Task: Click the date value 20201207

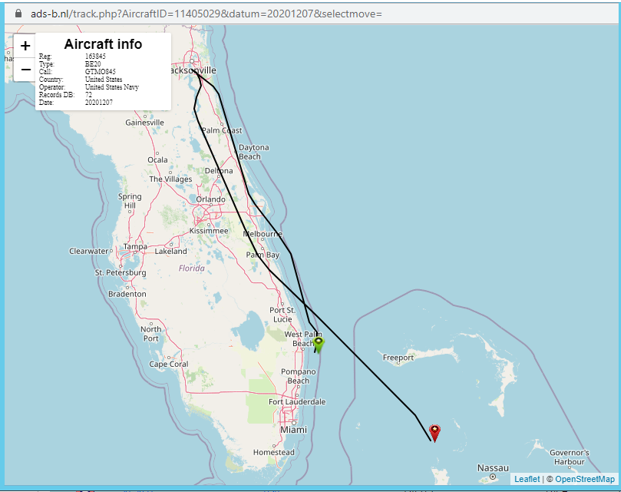Action: tap(99, 102)
